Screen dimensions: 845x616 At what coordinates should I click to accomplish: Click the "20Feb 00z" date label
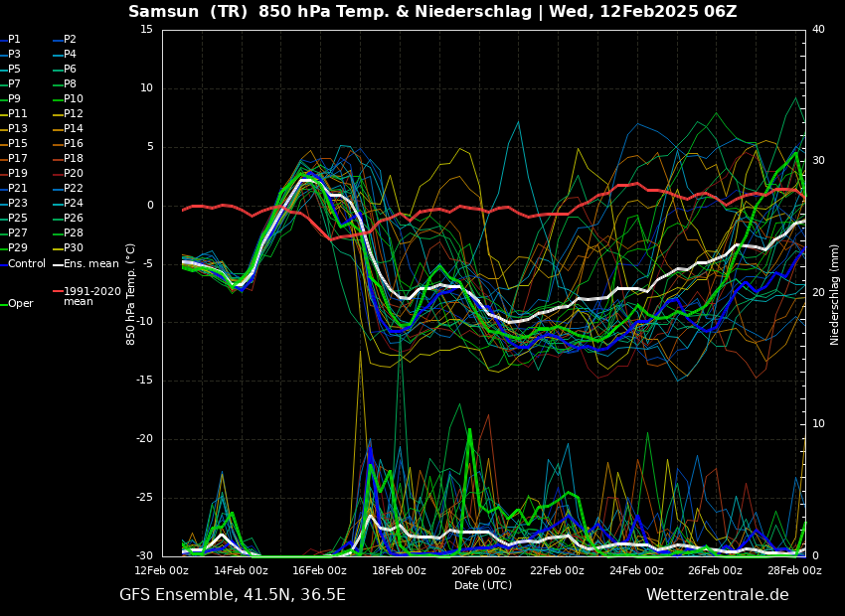click(479, 570)
